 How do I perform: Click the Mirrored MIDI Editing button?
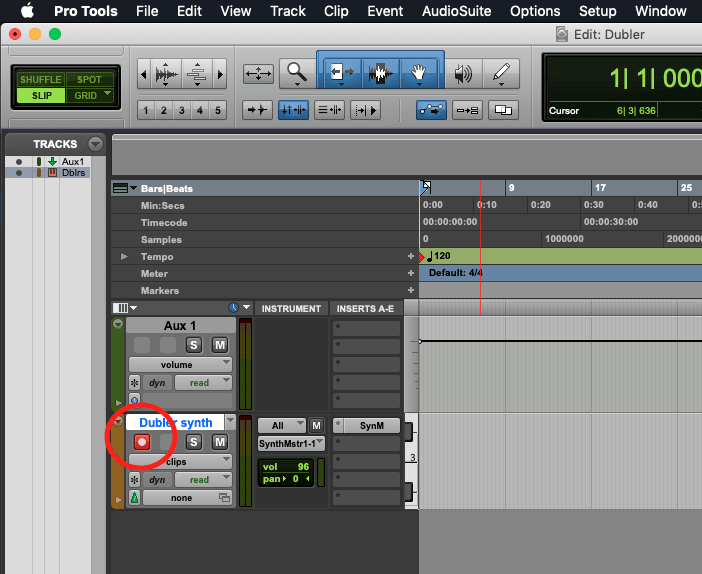[x=467, y=110]
